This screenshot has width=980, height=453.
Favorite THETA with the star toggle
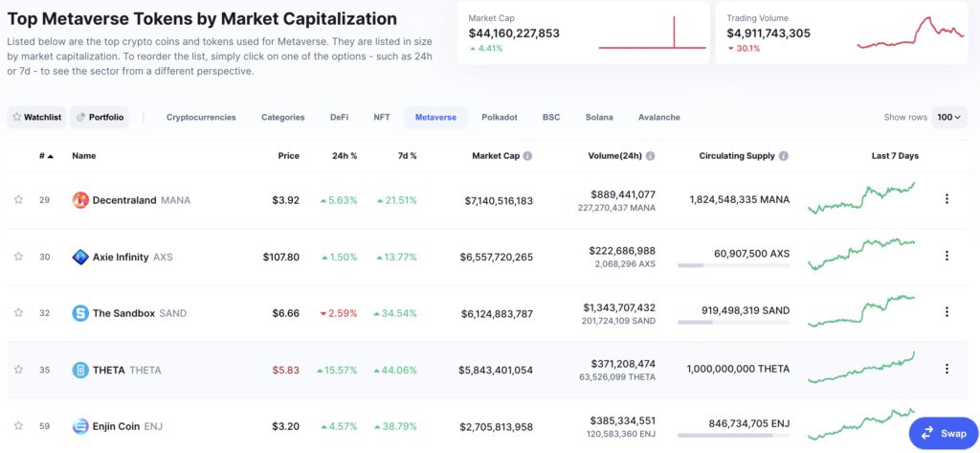(x=18, y=370)
